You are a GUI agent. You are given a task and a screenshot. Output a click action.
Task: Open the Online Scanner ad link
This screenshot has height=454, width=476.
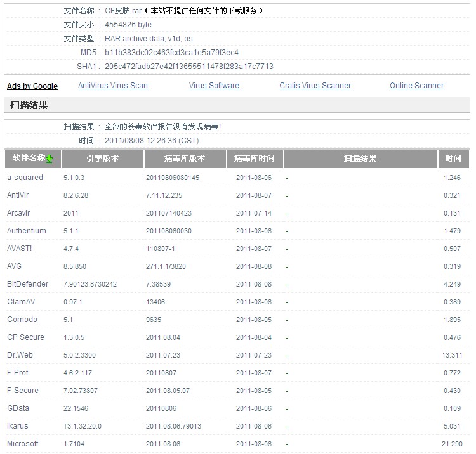[416, 86]
